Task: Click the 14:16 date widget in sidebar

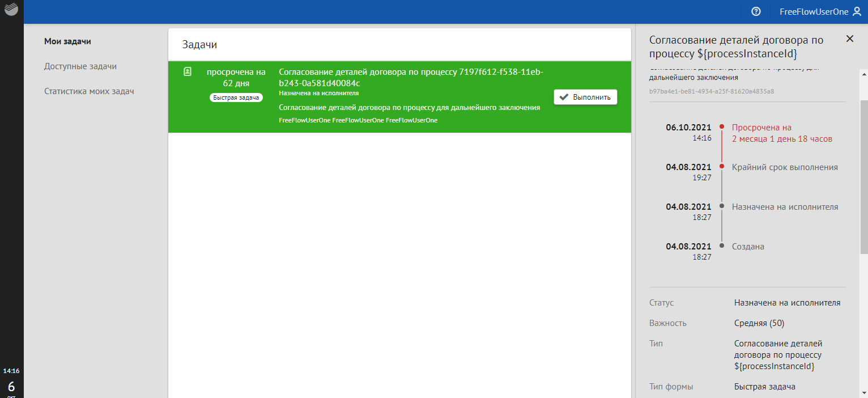Action: [x=11, y=381]
